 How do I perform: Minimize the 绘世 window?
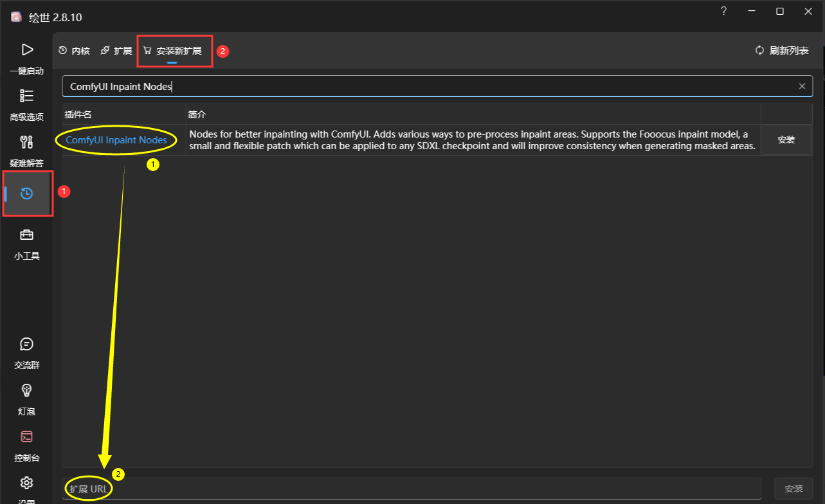[751, 11]
